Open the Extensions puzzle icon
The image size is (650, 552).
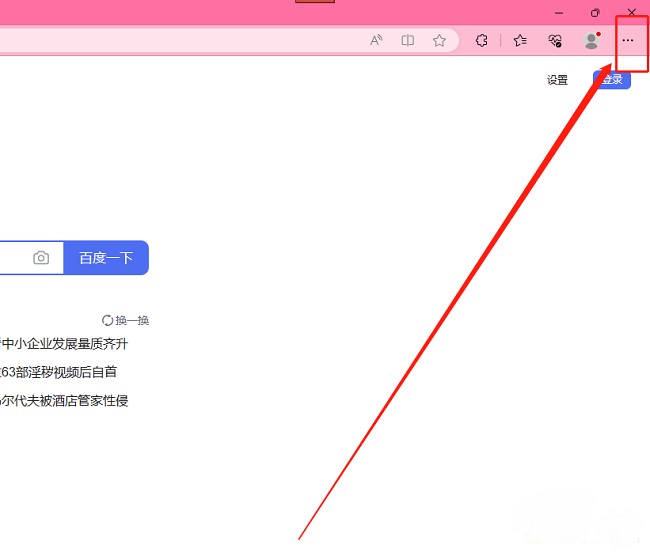[x=481, y=41]
